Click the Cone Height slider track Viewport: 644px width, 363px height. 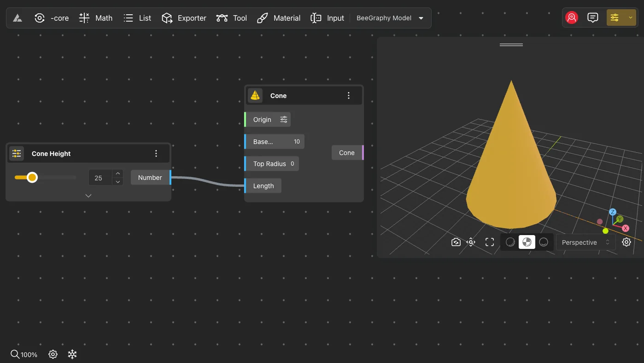[x=55, y=178]
